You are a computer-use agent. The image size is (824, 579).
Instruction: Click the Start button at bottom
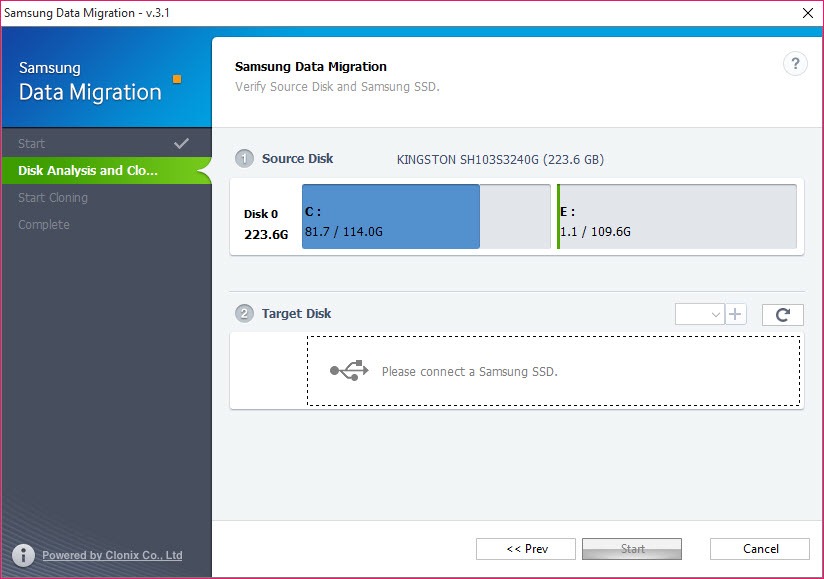(632, 549)
